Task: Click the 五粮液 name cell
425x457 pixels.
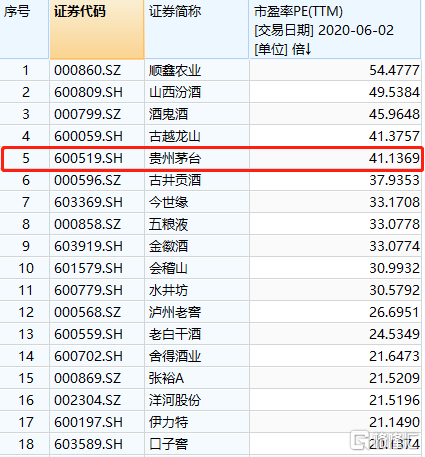Action: (197, 224)
